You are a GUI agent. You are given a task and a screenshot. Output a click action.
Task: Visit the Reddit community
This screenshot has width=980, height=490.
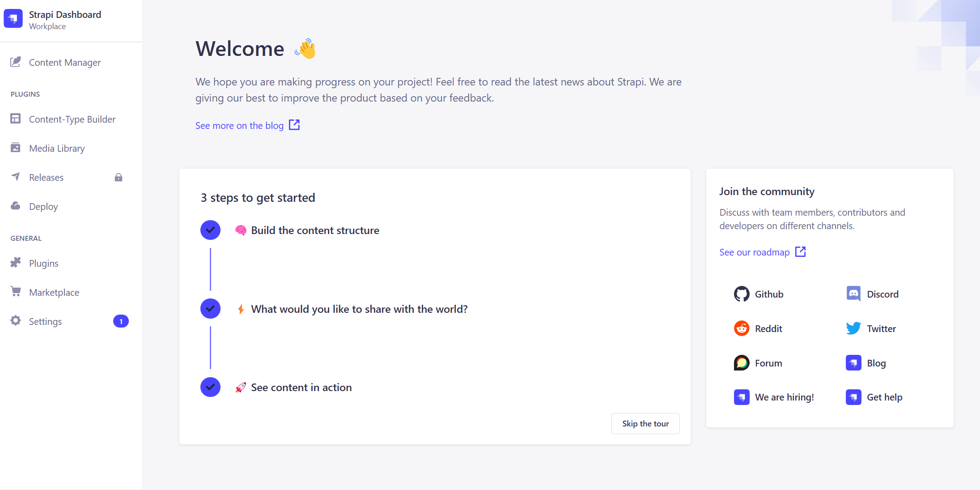point(759,328)
